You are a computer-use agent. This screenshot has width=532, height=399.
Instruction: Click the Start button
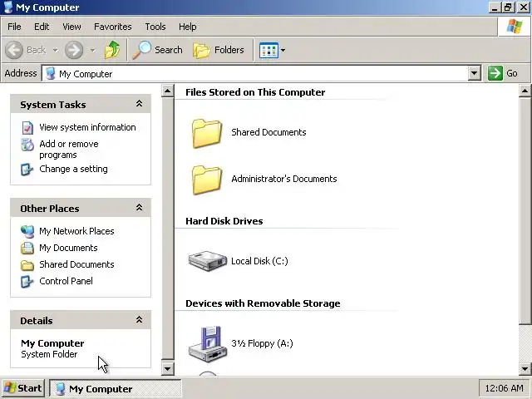(x=22, y=388)
